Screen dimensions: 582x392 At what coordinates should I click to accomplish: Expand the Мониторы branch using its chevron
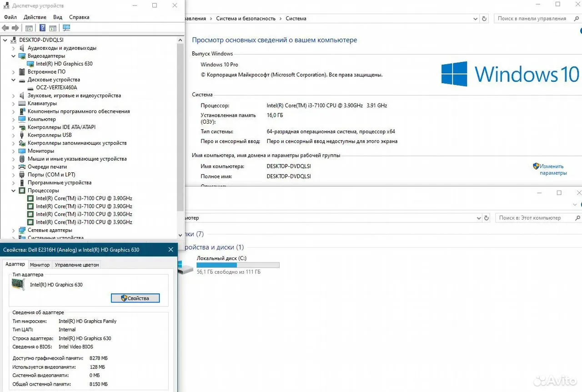13,151
